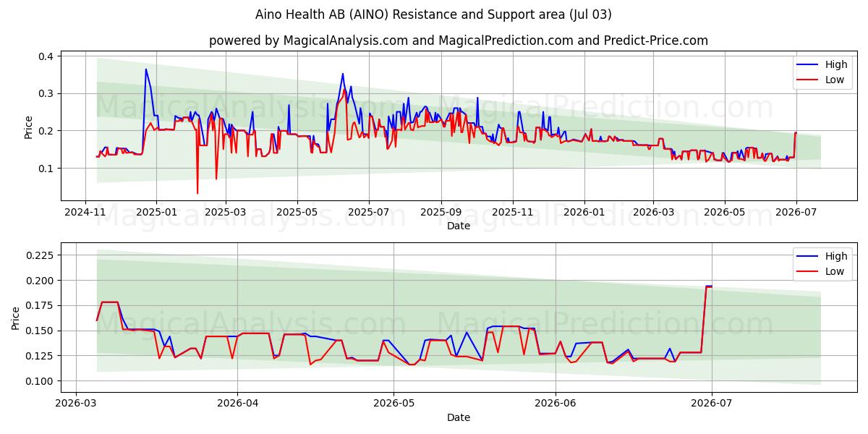Click the '2026-03' tick on the lower chart
This screenshot has width=868, height=434.
pos(77,404)
